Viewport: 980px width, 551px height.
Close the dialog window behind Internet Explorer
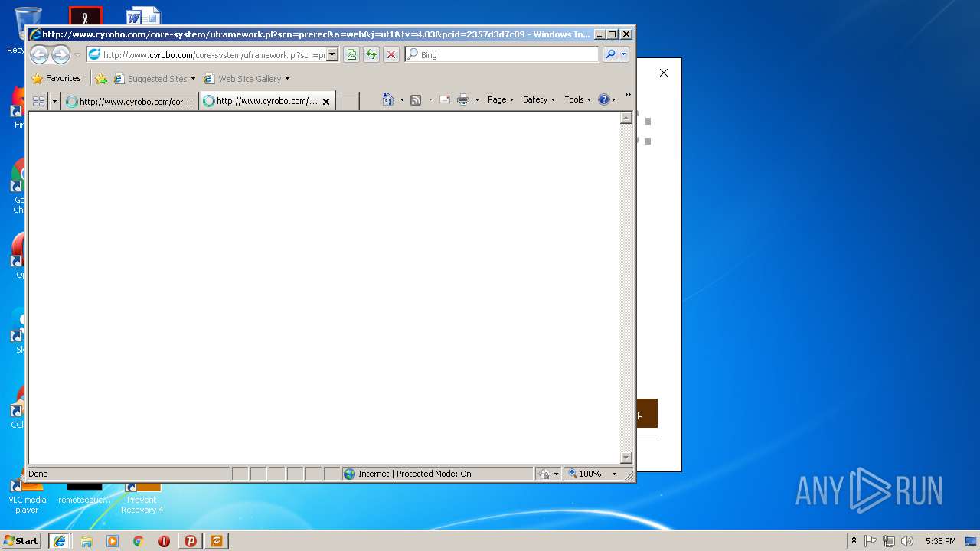(664, 73)
